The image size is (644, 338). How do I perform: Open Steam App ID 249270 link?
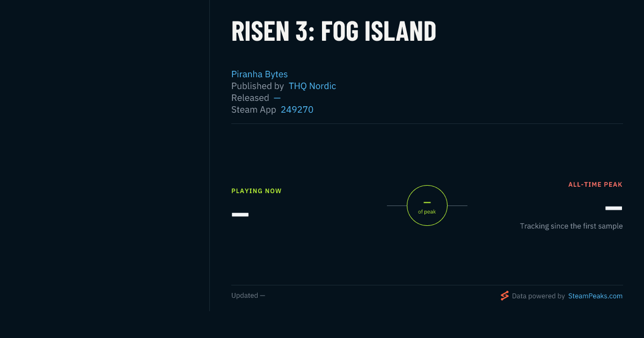pos(297,109)
